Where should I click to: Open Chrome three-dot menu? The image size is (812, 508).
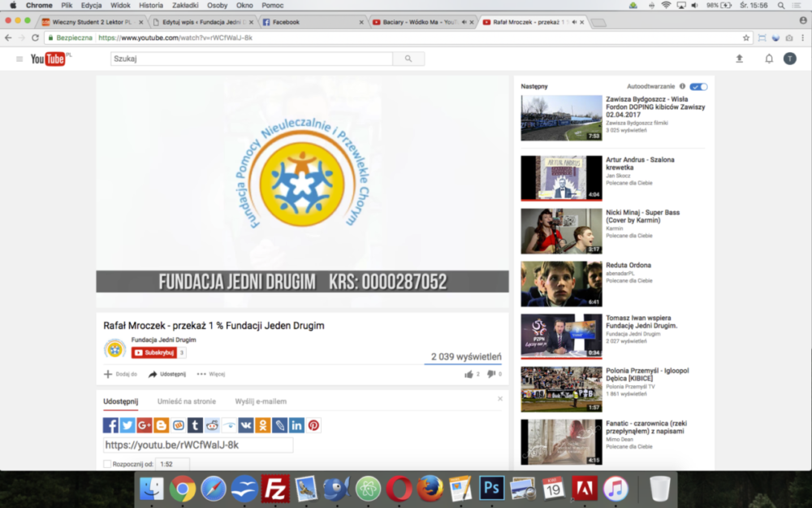click(x=803, y=37)
